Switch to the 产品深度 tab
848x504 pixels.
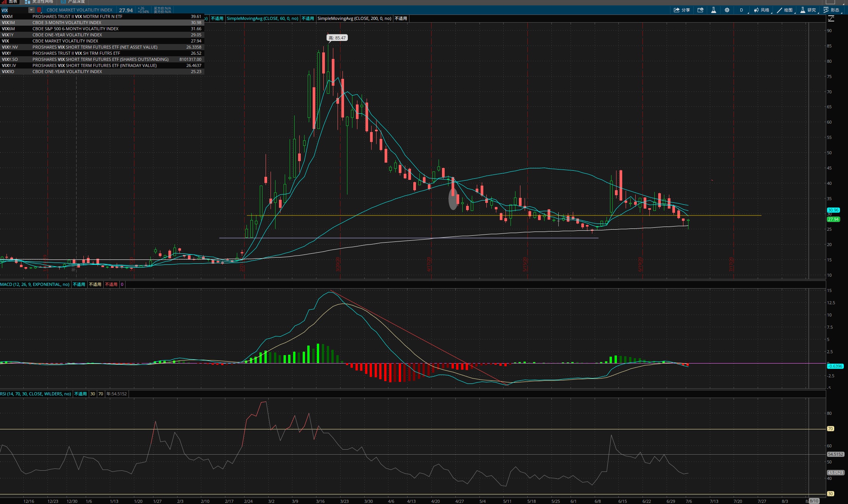coord(73,2)
